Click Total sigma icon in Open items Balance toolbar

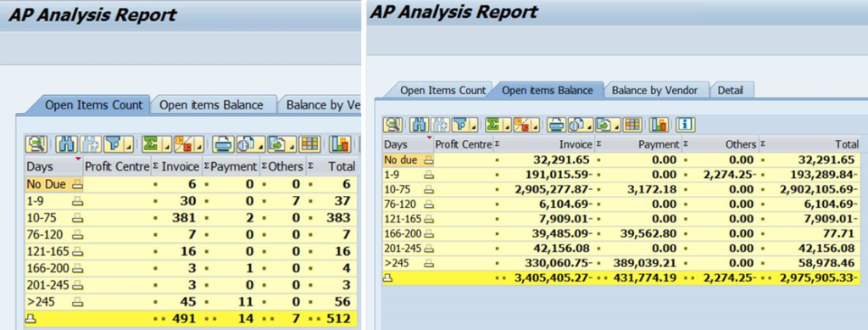493,125
